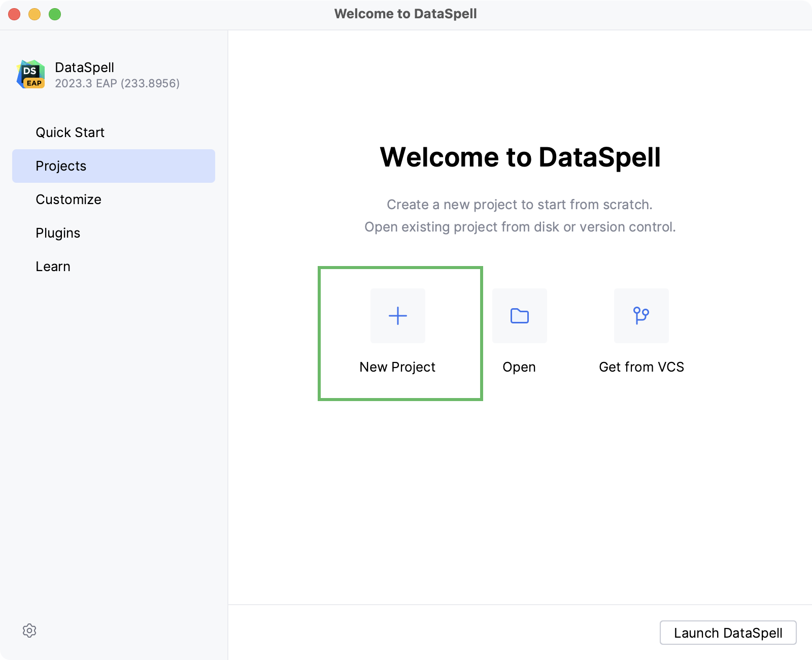
Task: Click the Open folder icon
Action: [x=519, y=316]
